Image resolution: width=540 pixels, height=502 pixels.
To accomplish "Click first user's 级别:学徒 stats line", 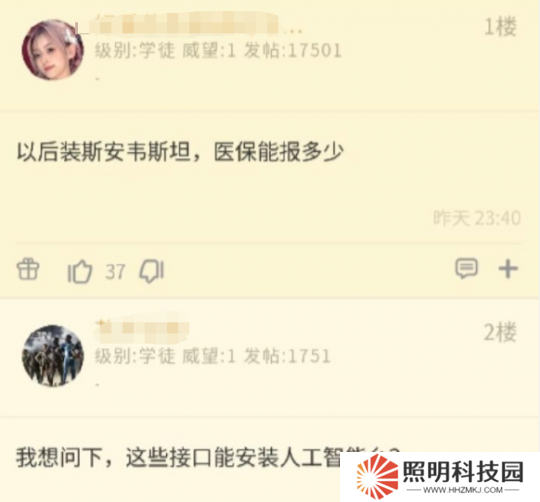I will click(x=218, y=51).
